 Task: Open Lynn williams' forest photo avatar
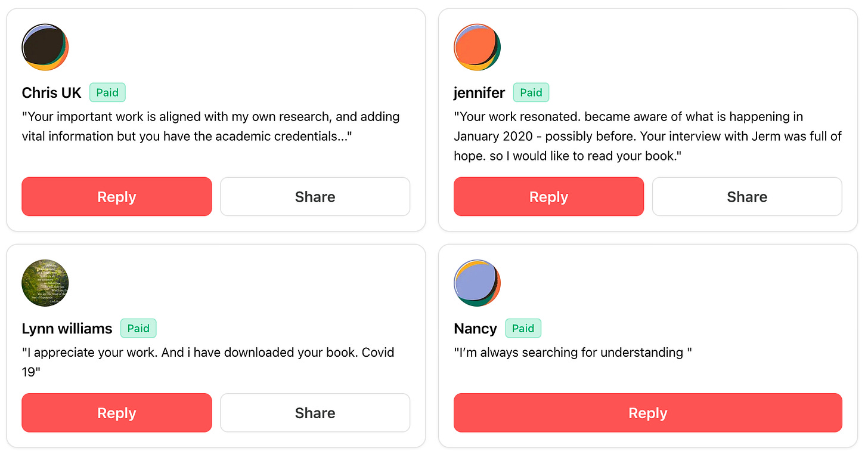[45, 283]
